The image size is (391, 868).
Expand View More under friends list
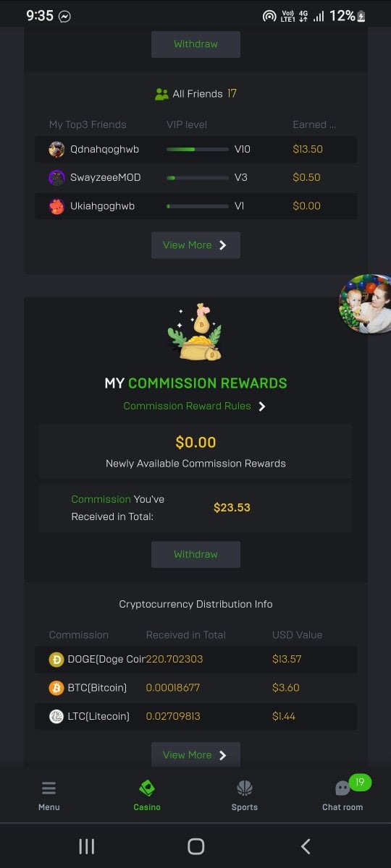click(x=195, y=245)
